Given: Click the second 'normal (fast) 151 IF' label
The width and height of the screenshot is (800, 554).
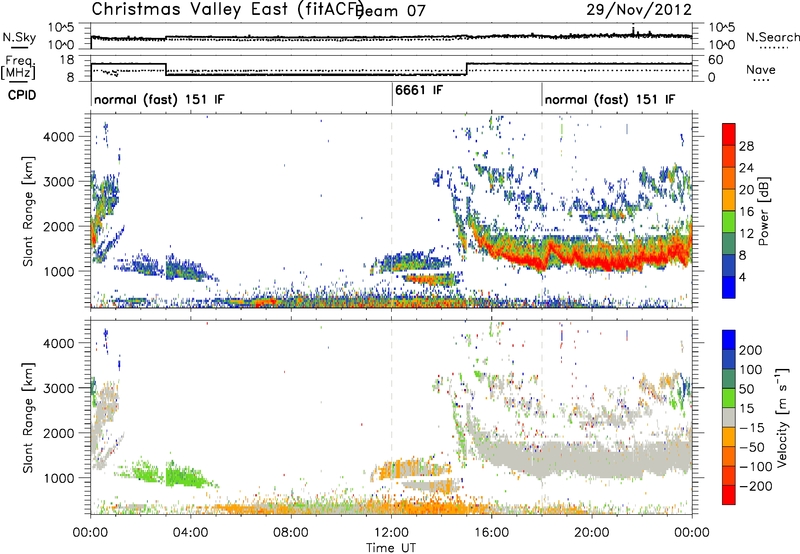Looking at the screenshot, I should (x=610, y=99).
